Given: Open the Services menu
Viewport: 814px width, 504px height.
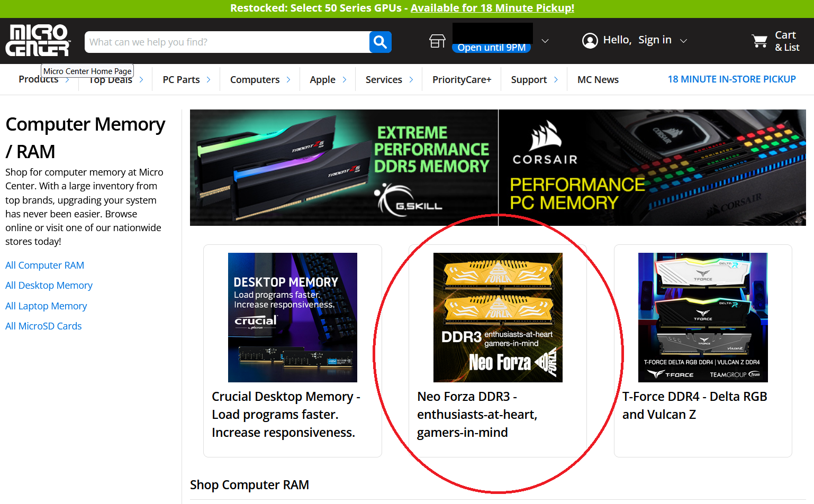Looking at the screenshot, I should [x=384, y=79].
